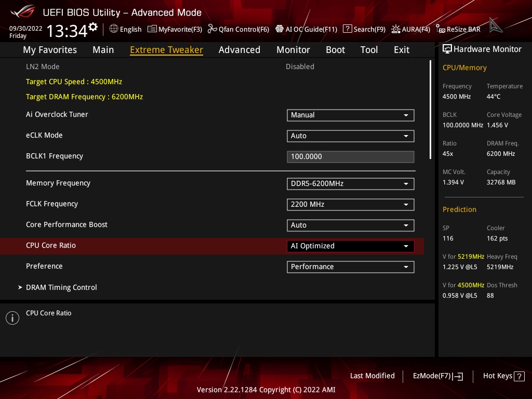Switch to Advanced tab

239,49
